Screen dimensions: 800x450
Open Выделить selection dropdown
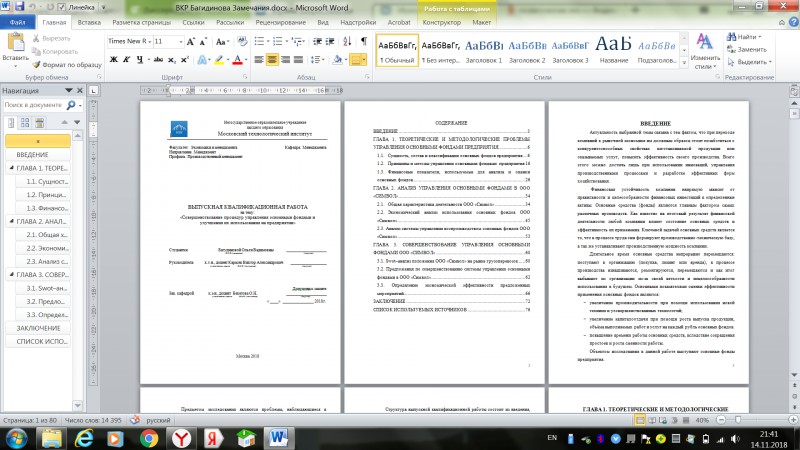(749, 62)
